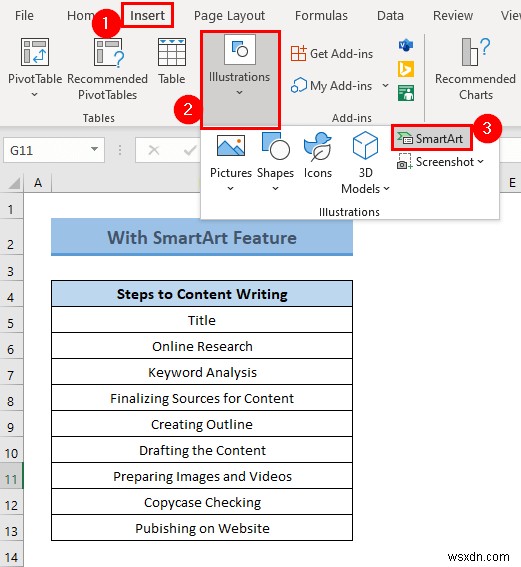Select the 'Online Research' cell
Viewport: 521px width, 567px height.
[x=202, y=346]
